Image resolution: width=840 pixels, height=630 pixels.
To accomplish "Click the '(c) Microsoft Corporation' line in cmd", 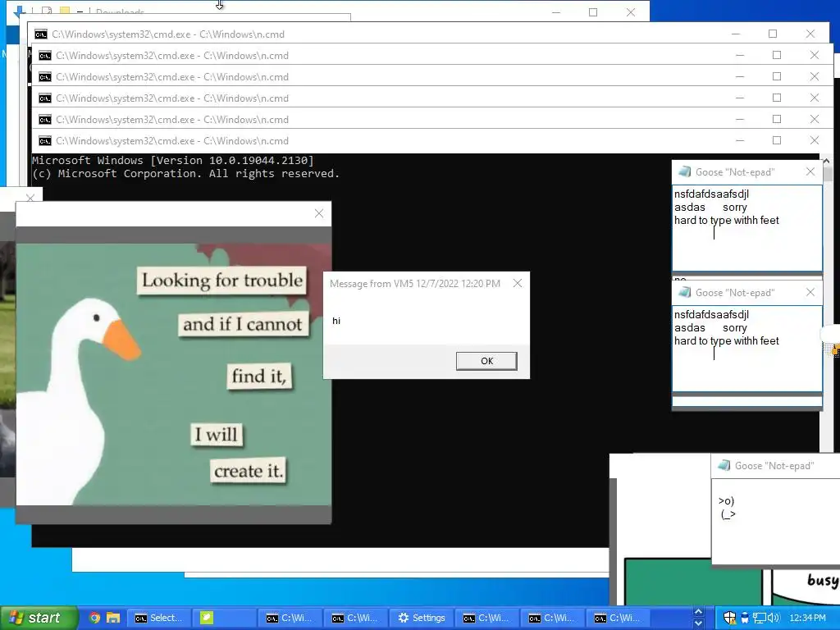I will 185,174.
